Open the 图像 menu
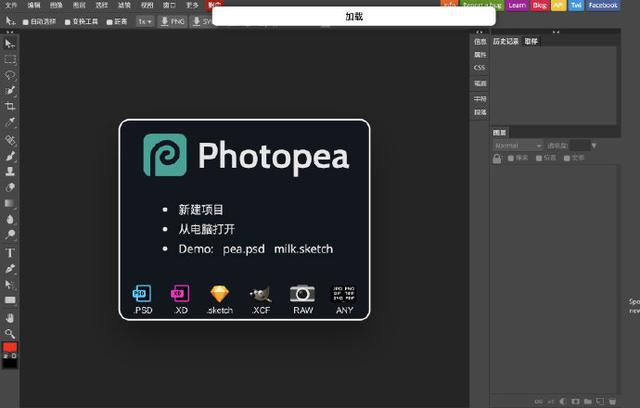Screen dimensions: 640x408 click(56, 5)
